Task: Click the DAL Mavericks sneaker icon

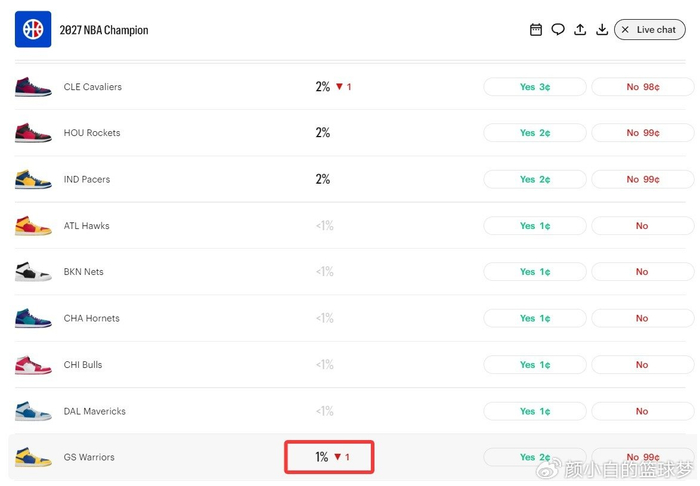Action: pyautogui.click(x=33, y=411)
